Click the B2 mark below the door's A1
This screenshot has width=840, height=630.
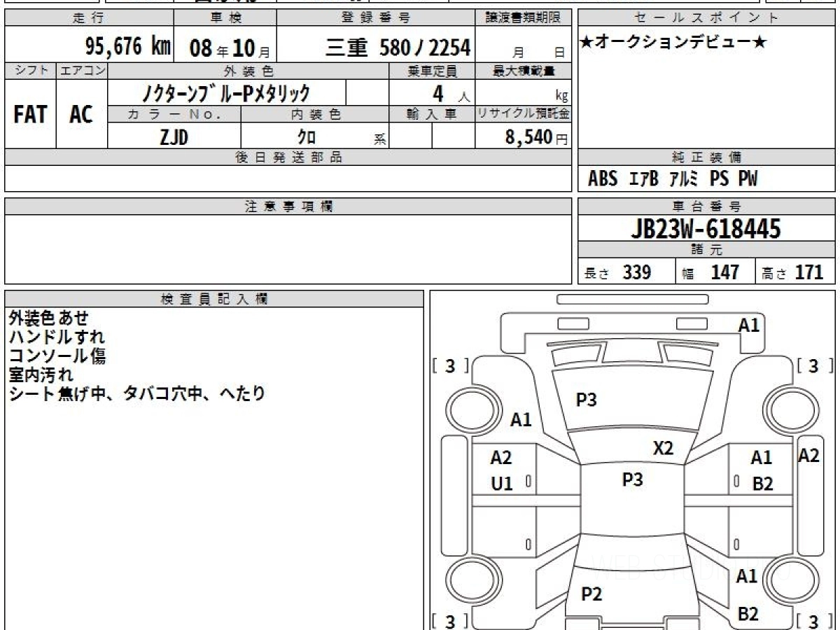(762, 484)
